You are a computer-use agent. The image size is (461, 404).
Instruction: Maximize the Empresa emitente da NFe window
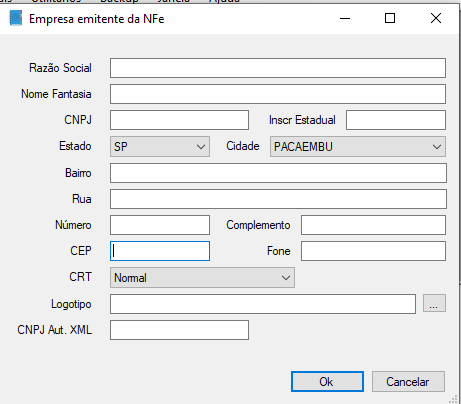[x=390, y=18]
